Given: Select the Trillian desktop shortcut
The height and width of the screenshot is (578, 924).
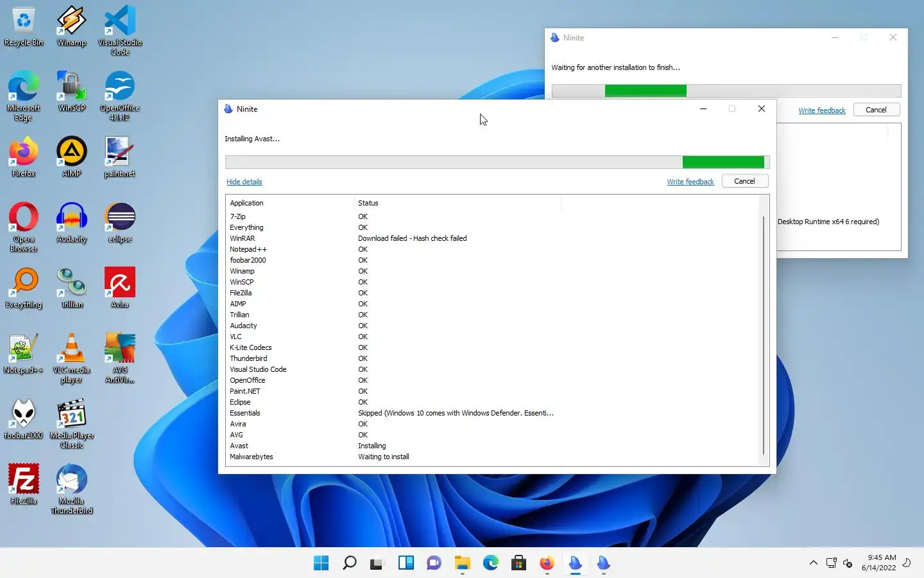Looking at the screenshot, I should 71,288.
